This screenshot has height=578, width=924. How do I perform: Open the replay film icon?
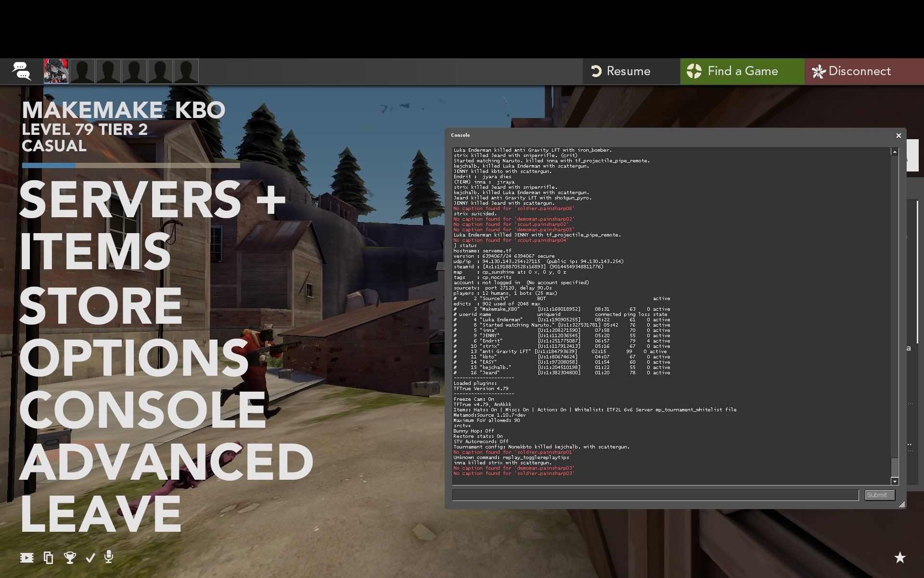pyautogui.click(x=27, y=558)
